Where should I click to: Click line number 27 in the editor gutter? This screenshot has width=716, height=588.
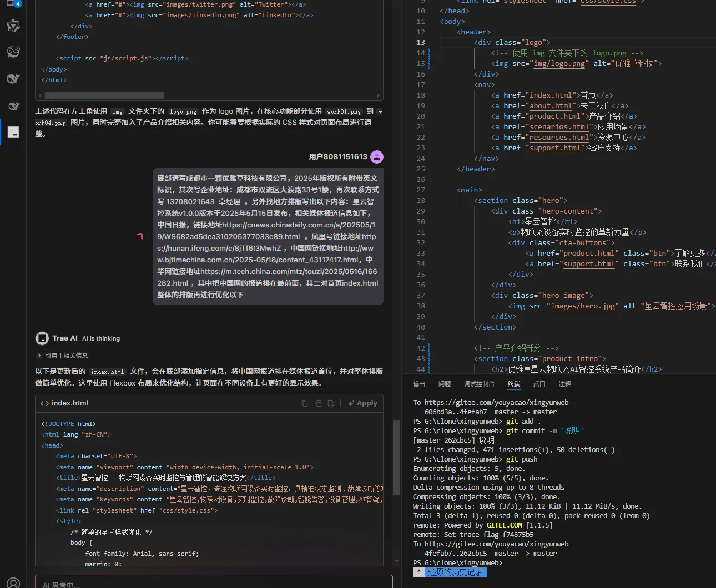coord(421,190)
